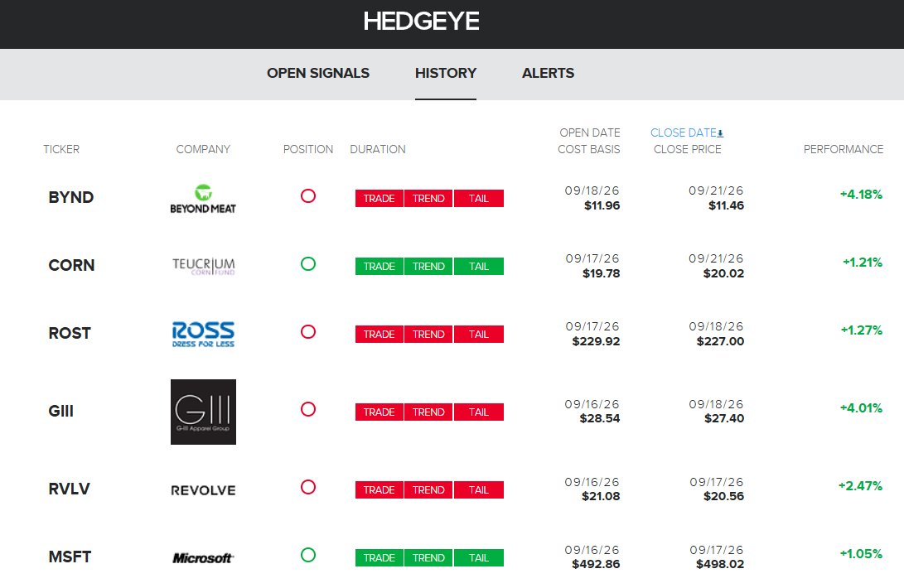The height and width of the screenshot is (588, 904).
Task: Click the HEDGEYE logo
Action: (421, 22)
